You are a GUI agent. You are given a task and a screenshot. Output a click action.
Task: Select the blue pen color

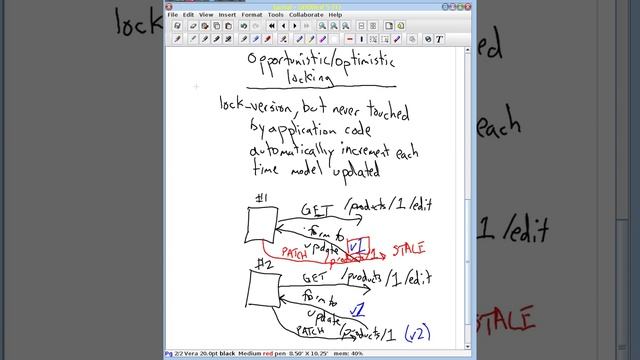256,39
